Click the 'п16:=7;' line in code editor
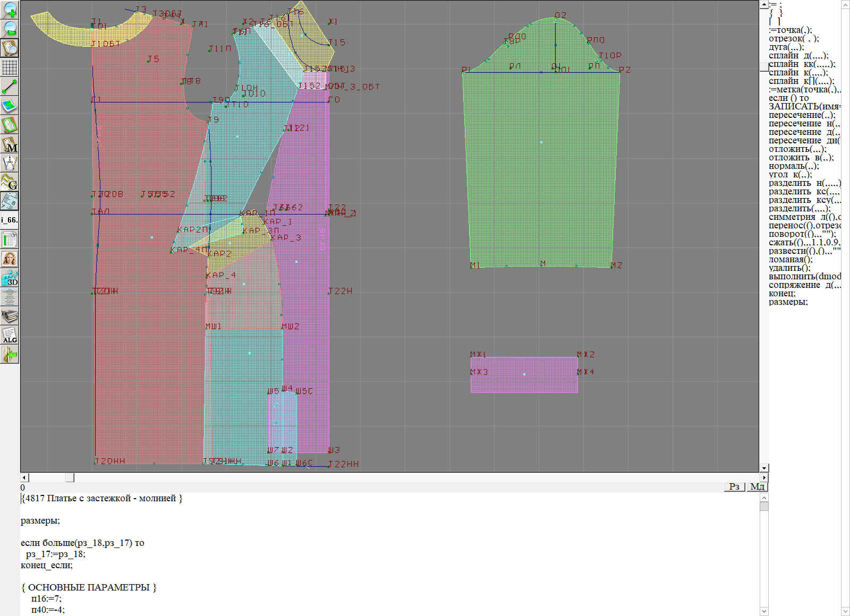Screen dimensions: 850x616 pyautogui.click(x=46, y=598)
